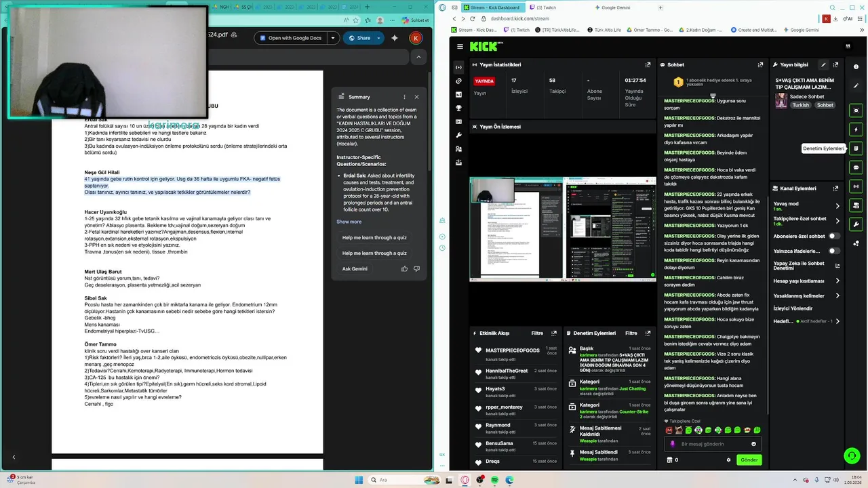868x488 pixels.
Task: Pop out the Kanal Eylemleri panel
Action: tap(835, 188)
